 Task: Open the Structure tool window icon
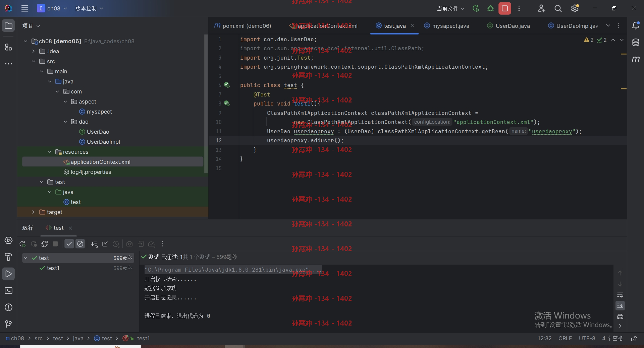(x=8, y=47)
